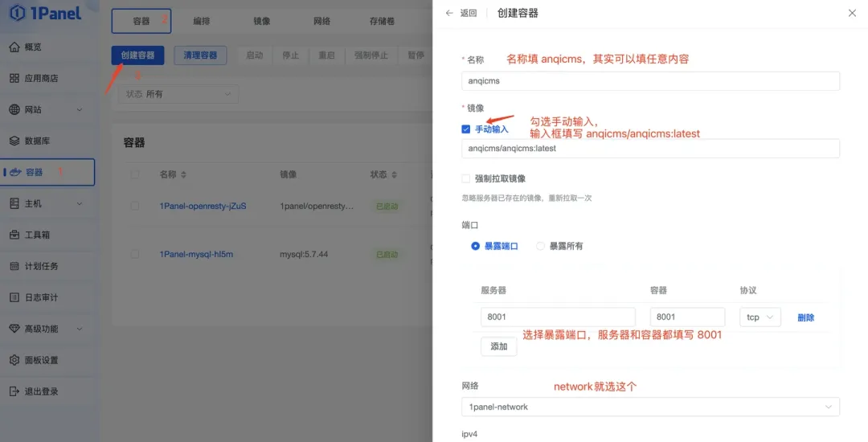The width and height of the screenshot is (868, 442).
Task: Expand the 主机 sidebar submenu chevron
Action: [79, 203]
